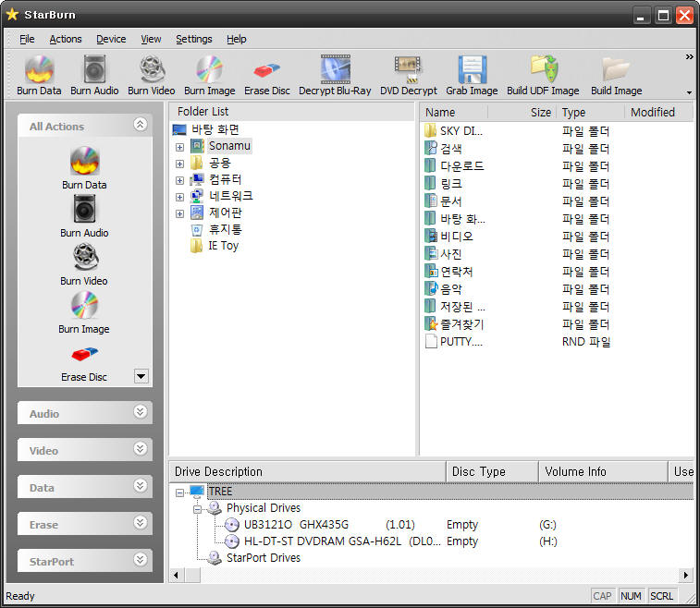Click the Volume Info column header
Viewport: 700px width, 608px height.
[x=604, y=472]
